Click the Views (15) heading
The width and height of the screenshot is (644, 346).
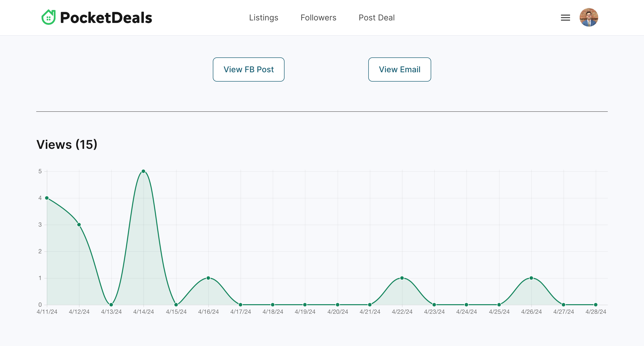click(67, 145)
